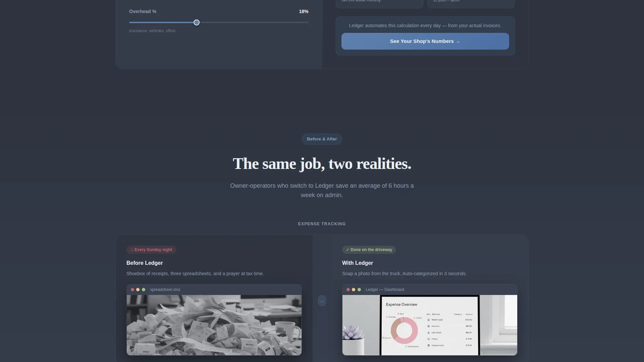Click the green dot in the spreadsheet.xlsx window
This screenshot has height=362, width=644.
(144, 290)
